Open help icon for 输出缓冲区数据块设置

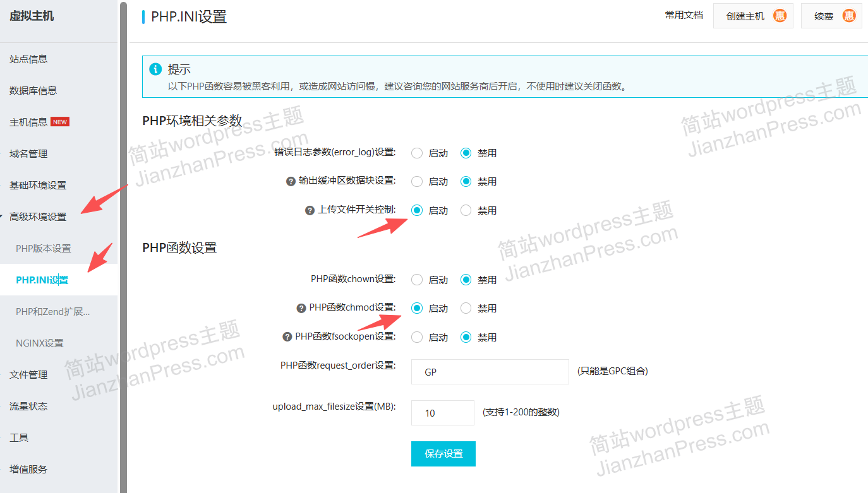(291, 181)
